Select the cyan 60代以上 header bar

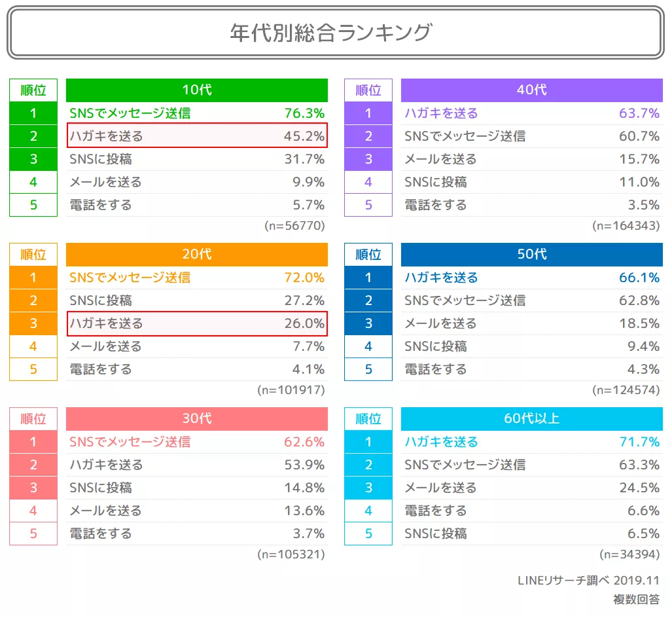pos(531,419)
